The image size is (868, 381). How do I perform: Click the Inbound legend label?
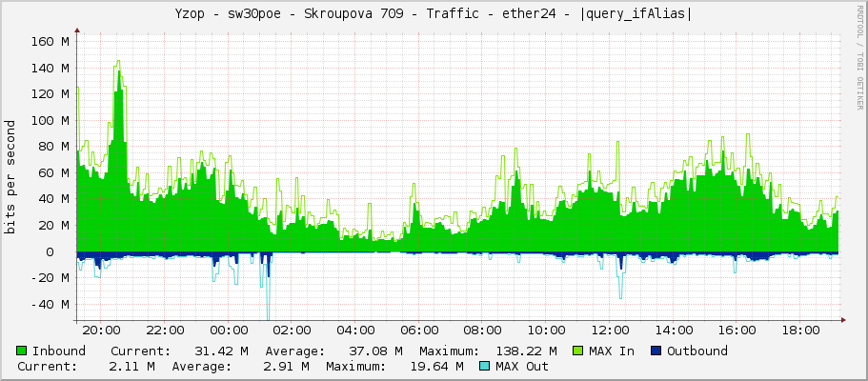pyautogui.click(x=59, y=351)
